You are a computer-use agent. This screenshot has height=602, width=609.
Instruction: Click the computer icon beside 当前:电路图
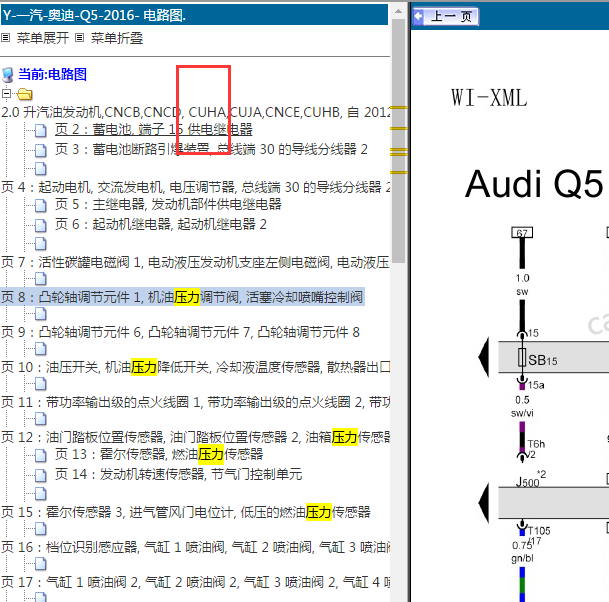point(8,75)
